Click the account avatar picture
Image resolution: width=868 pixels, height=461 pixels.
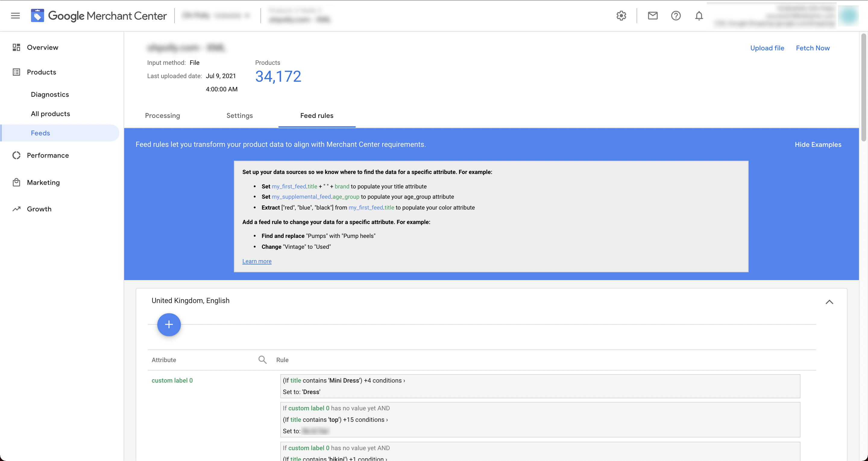[848, 15]
